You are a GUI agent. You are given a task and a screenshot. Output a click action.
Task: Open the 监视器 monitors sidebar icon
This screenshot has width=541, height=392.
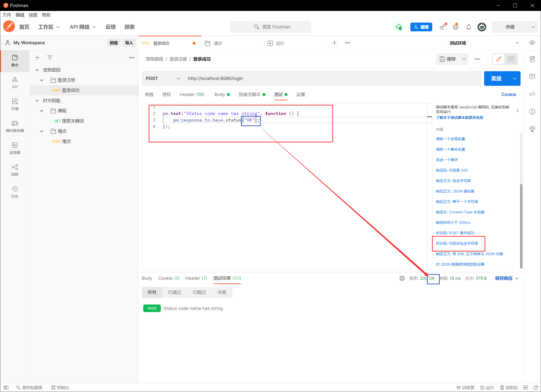[15, 148]
